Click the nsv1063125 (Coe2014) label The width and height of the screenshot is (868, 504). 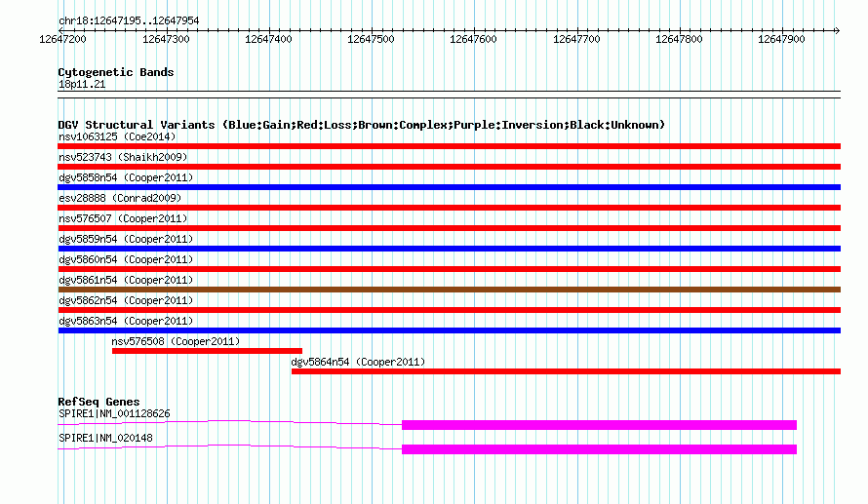[x=117, y=136]
